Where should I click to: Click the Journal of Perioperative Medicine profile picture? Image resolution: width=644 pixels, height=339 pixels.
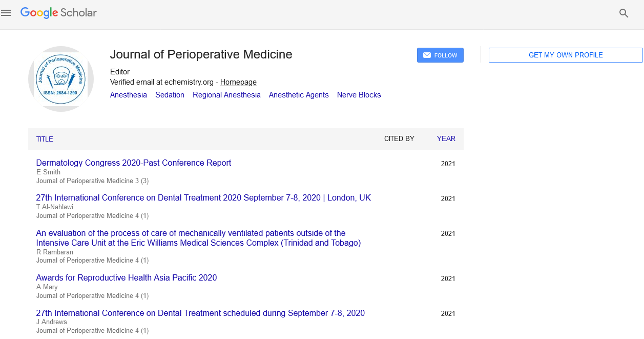(x=61, y=79)
